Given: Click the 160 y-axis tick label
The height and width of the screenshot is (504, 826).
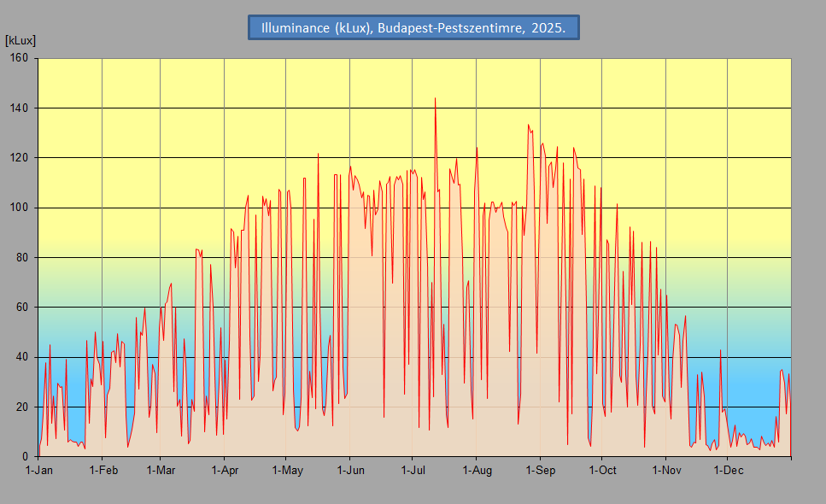Looking at the screenshot, I should pyautogui.click(x=19, y=58).
